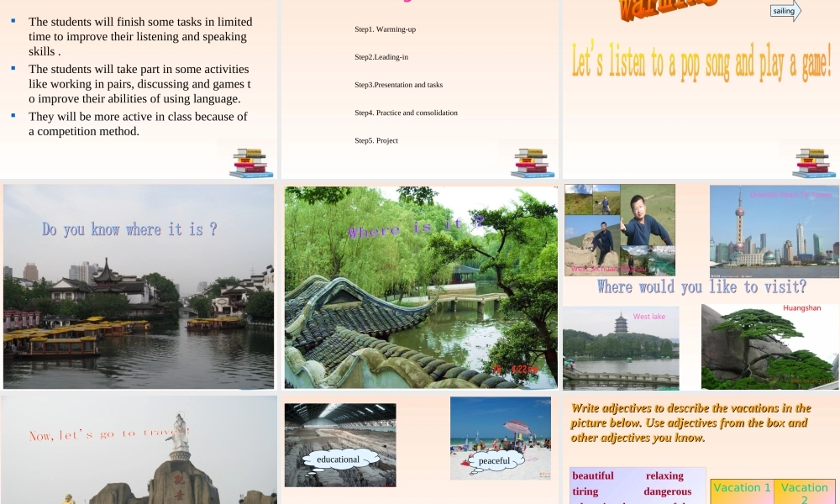The width and height of the screenshot is (840, 504).
Task: Click the word 'dangerous' in the adjective box
Action: click(x=668, y=491)
